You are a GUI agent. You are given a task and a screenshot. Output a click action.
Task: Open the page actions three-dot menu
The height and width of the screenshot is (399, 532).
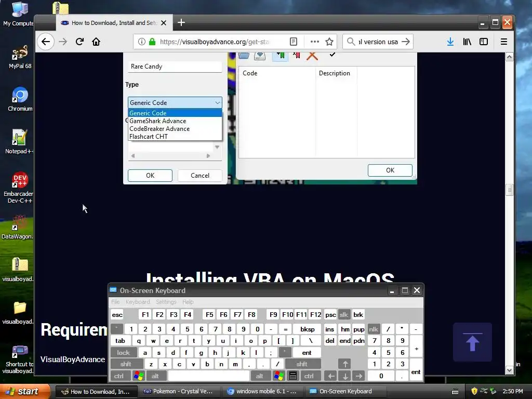coord(315,42)
